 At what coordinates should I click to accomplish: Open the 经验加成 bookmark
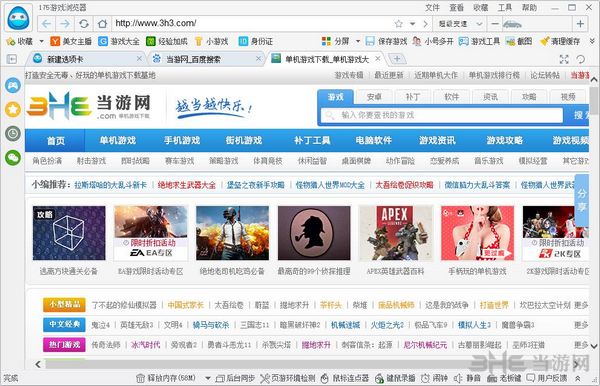(167, 41)
